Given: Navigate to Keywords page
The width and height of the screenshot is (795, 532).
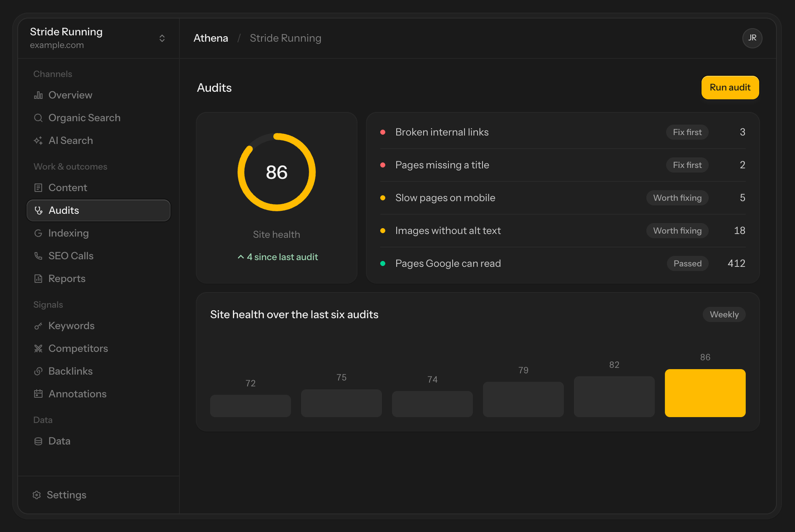Looking at the screenshot, I should click(x=98, y=326).
